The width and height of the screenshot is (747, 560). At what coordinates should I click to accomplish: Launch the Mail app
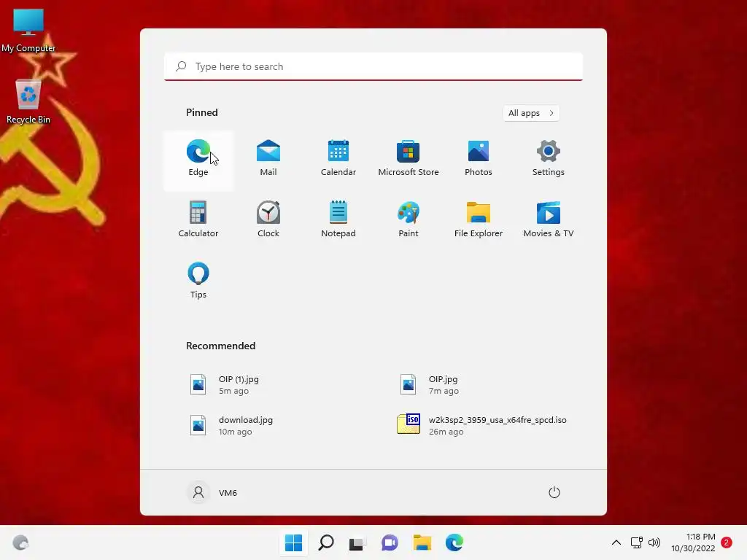point(268,159)
